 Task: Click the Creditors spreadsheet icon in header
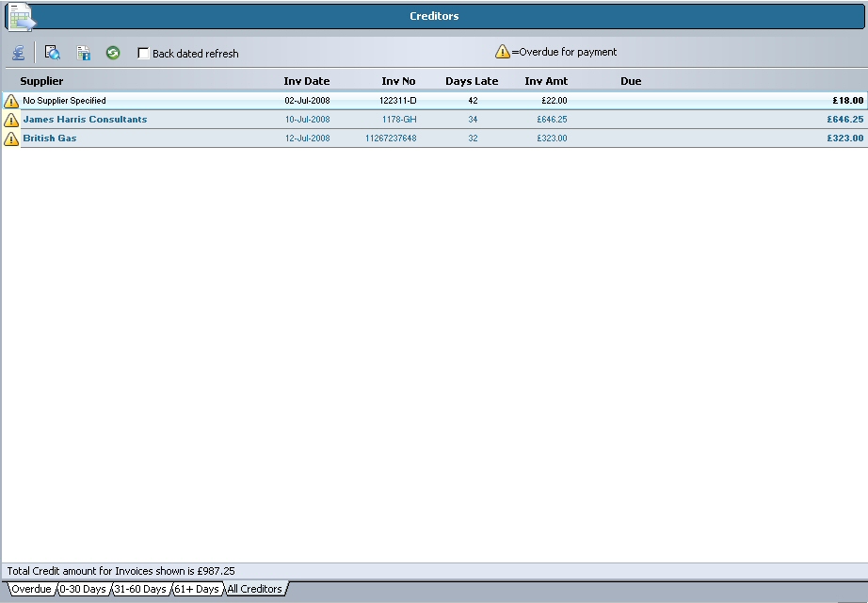click(21, 17)
